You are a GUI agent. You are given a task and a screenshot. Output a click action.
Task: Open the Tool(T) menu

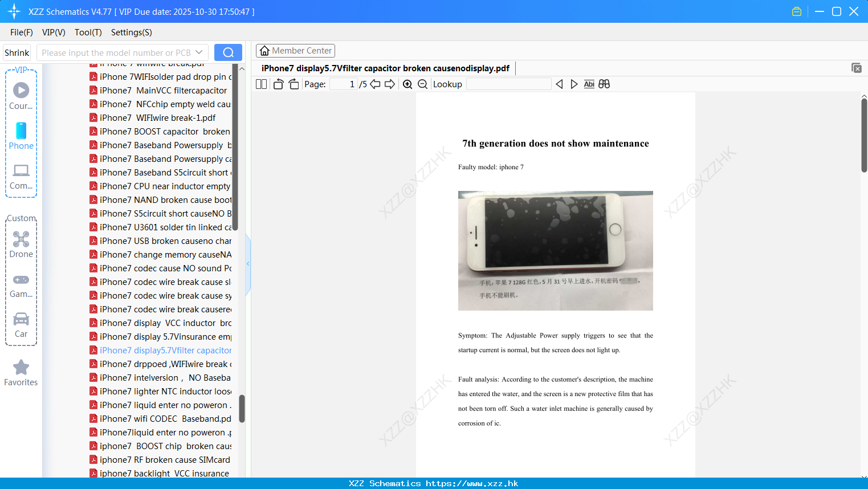tap(88, 32)
